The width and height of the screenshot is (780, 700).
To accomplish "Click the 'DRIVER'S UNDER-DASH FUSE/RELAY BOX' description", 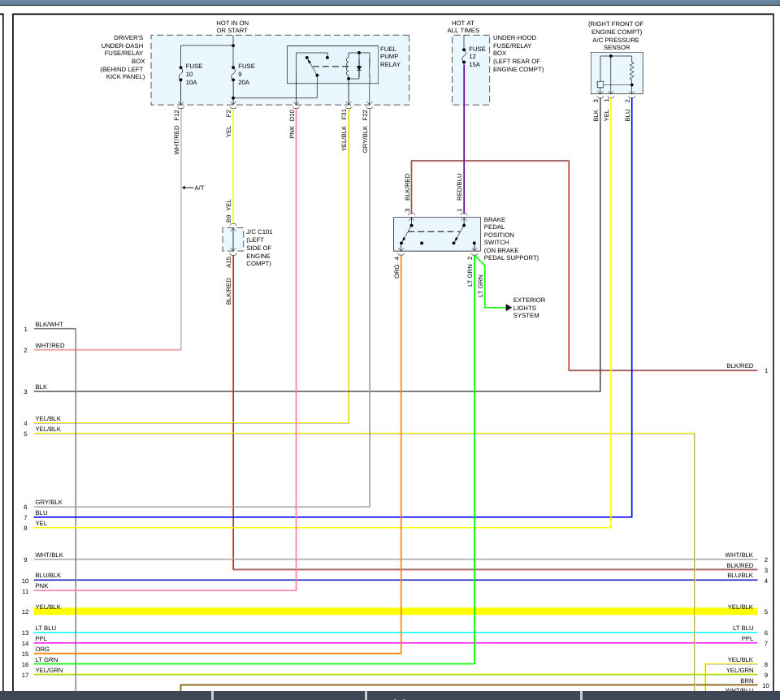I will (123, 57).
